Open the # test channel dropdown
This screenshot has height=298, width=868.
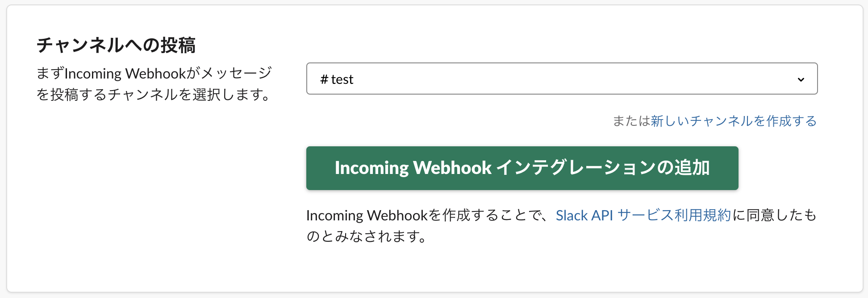coord(562,79)
